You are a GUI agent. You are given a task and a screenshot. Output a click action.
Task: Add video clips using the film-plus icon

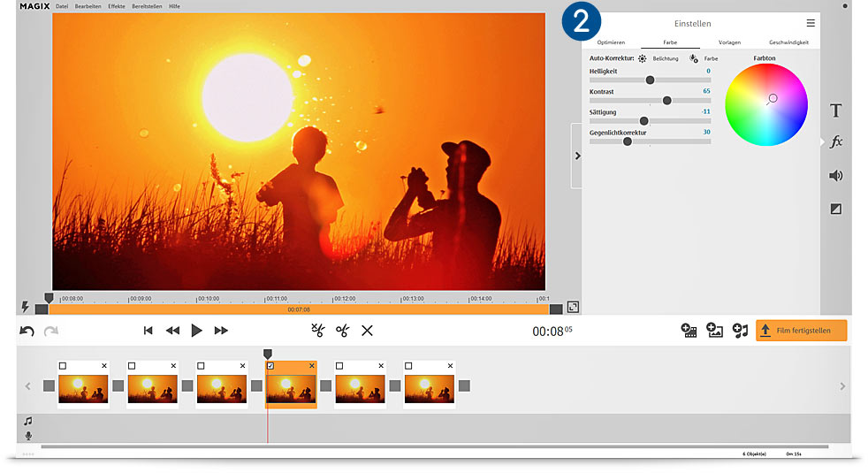[x=689, y=331]
